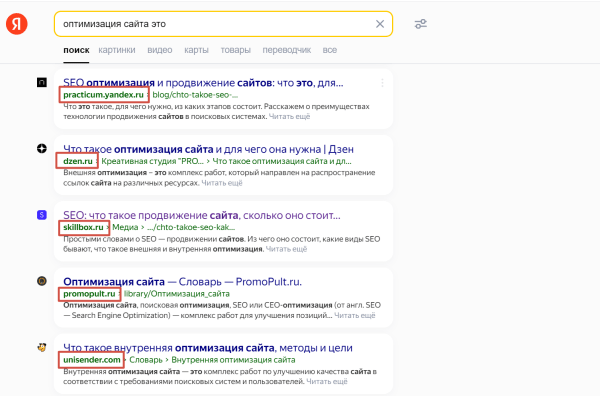Open the three-dot menu on the first result
Image resolution: width=600 pixels, height=396 pixels.
tap(382, 83)
